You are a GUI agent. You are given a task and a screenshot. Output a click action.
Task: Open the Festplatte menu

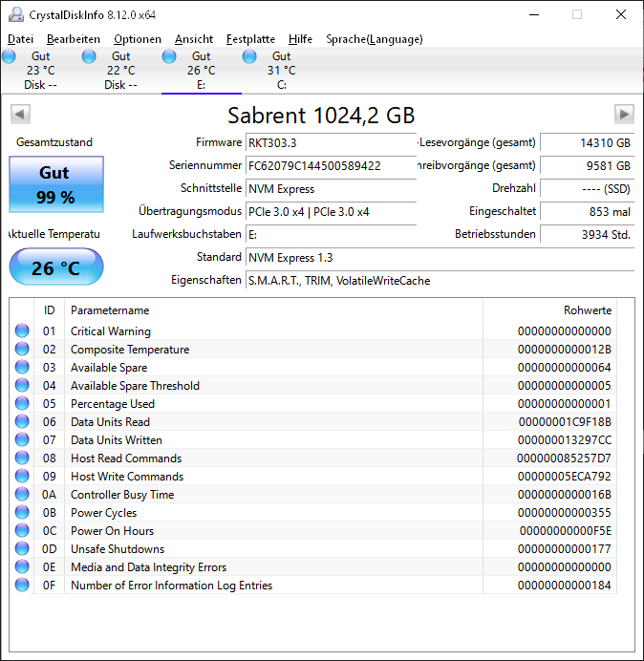tap(250, 39)
